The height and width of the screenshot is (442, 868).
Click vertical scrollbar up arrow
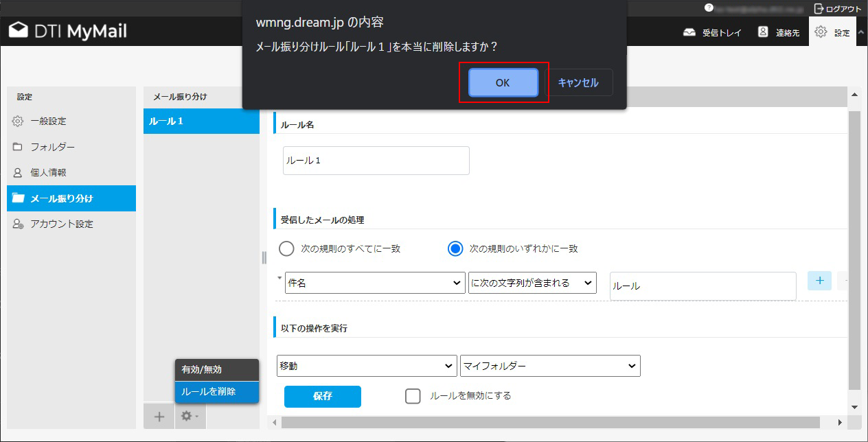[854, 95]
